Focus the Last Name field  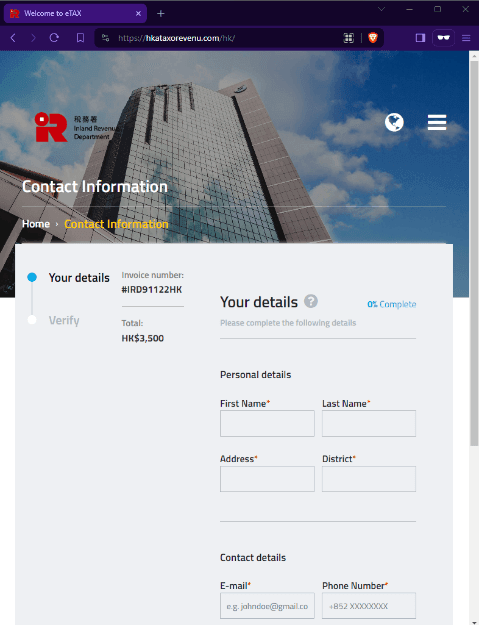369,423
